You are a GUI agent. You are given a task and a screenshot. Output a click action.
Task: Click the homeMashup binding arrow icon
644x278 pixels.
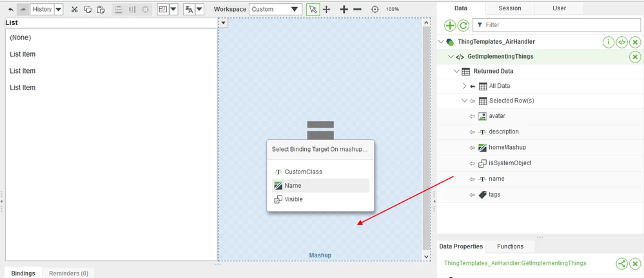point(473,148)
